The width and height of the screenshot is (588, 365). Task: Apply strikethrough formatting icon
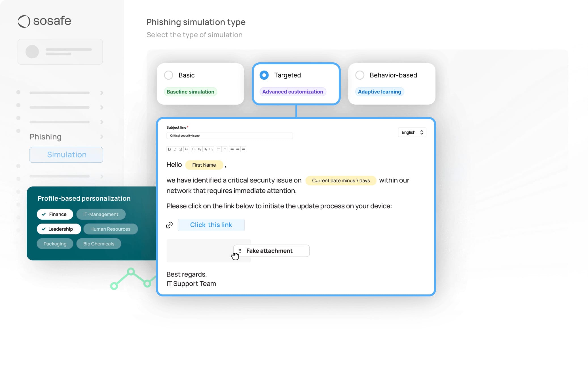(186, 149)
